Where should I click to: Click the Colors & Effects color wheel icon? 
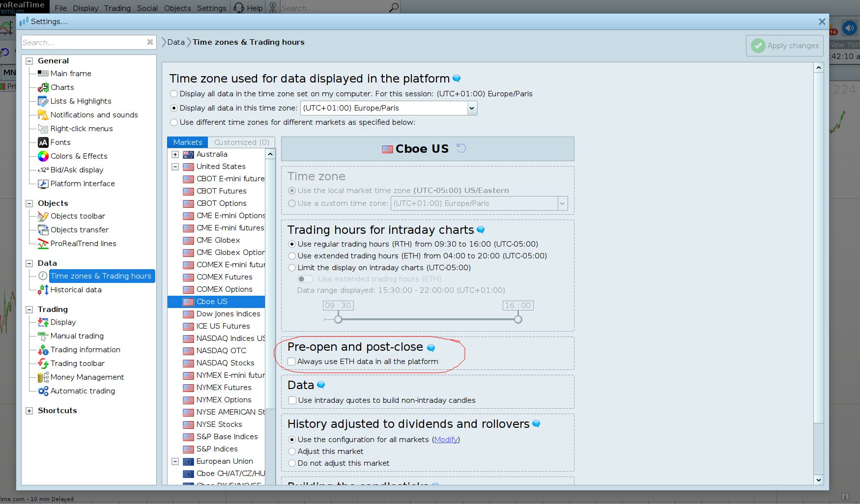(43, 156)
